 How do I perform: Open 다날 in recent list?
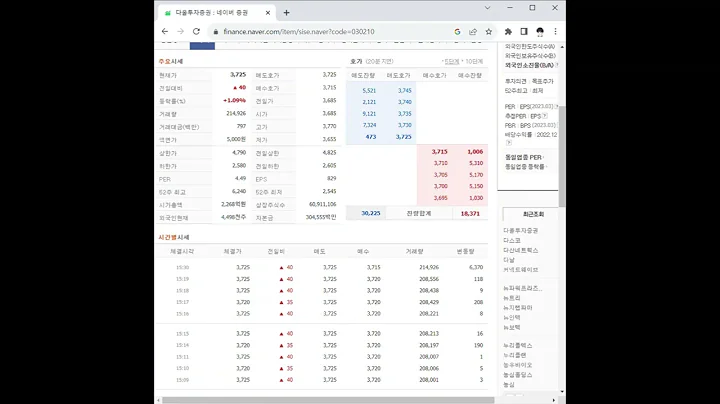coord(509,260)
